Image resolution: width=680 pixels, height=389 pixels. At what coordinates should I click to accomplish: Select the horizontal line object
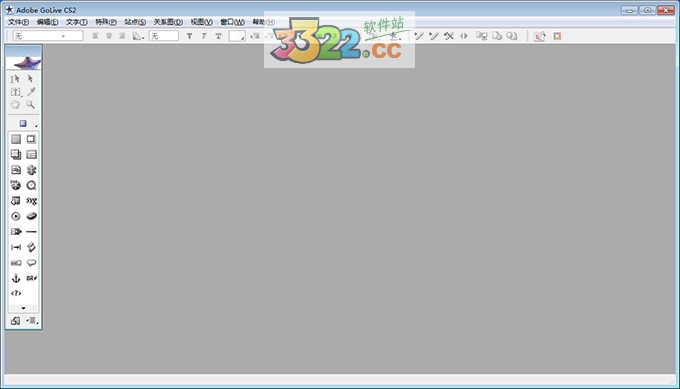31,232
